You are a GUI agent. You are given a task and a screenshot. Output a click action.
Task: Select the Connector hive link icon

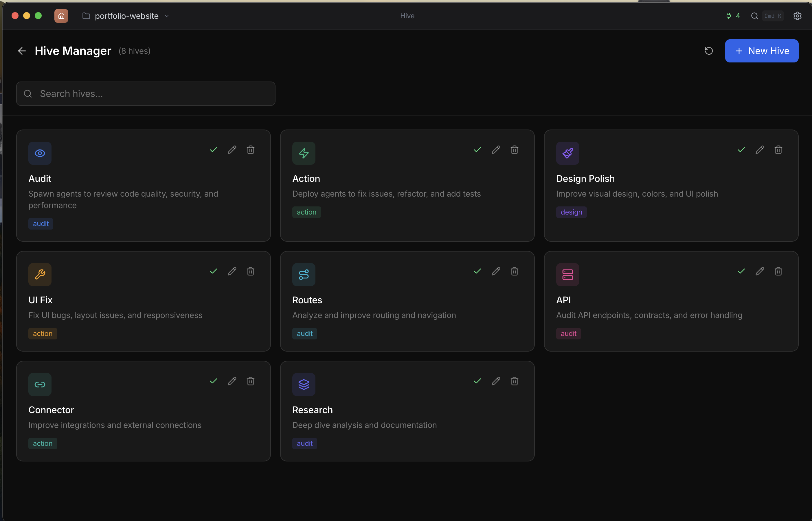[40, 384]
